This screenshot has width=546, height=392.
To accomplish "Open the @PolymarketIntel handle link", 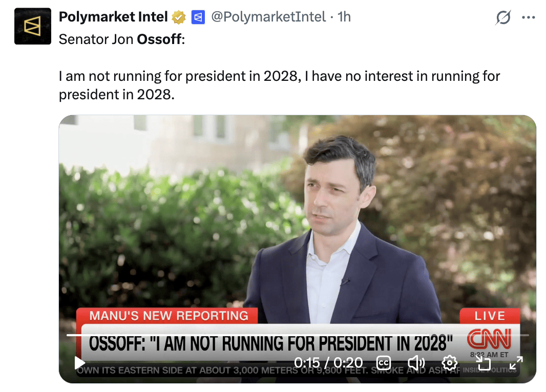I will pos(268,17).
